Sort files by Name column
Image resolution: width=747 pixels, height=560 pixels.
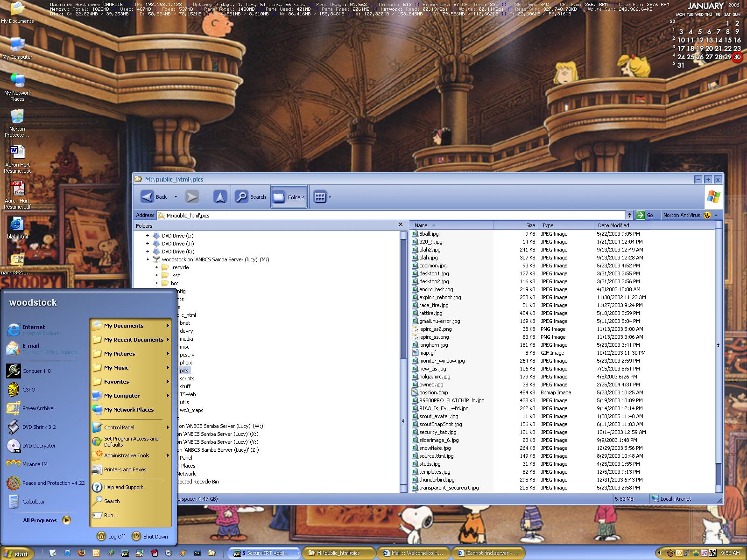pyautogui.click(x=451, y=225)
